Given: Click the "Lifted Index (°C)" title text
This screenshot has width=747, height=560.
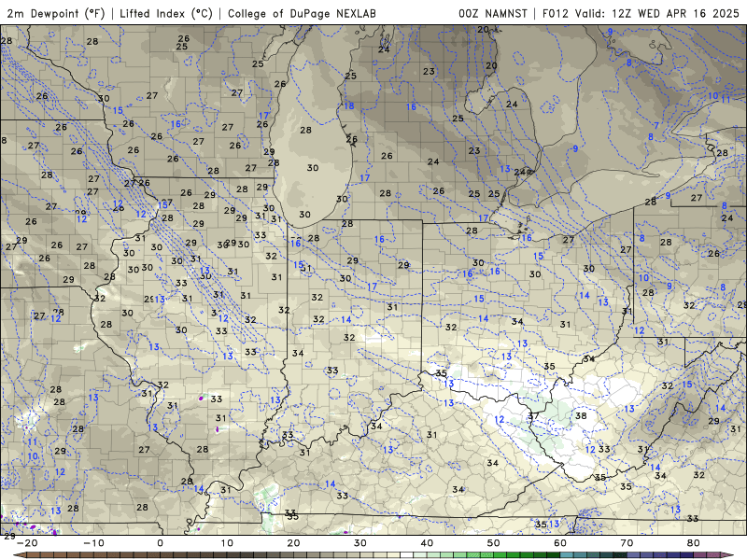Looking at the screenshot, I should click(x=166, y=14).
